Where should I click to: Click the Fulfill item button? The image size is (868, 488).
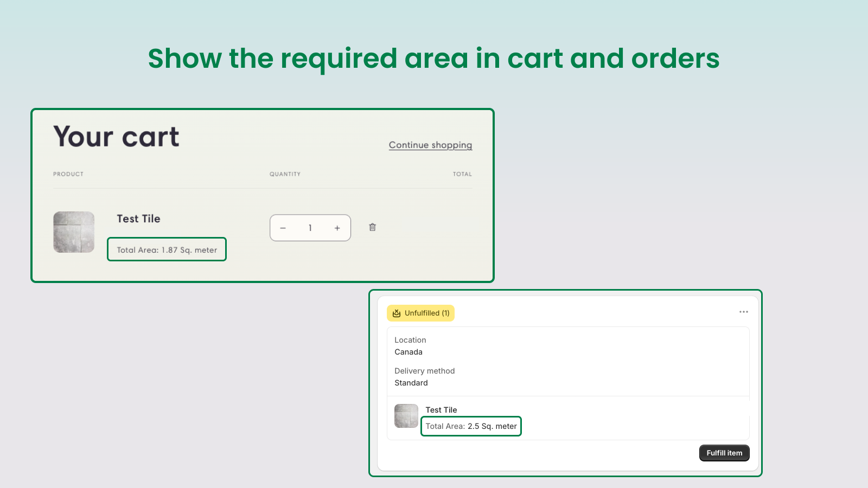click(x=724, y=453)
